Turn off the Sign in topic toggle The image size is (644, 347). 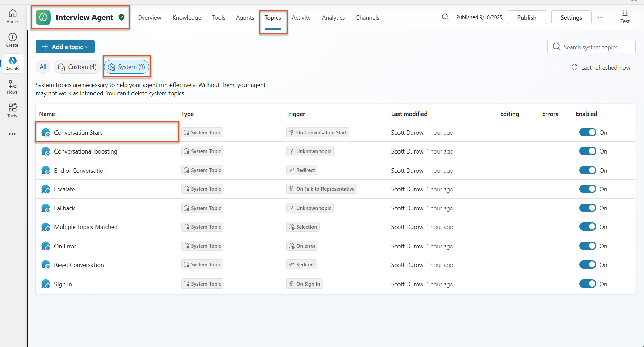[x=588, y=284]
